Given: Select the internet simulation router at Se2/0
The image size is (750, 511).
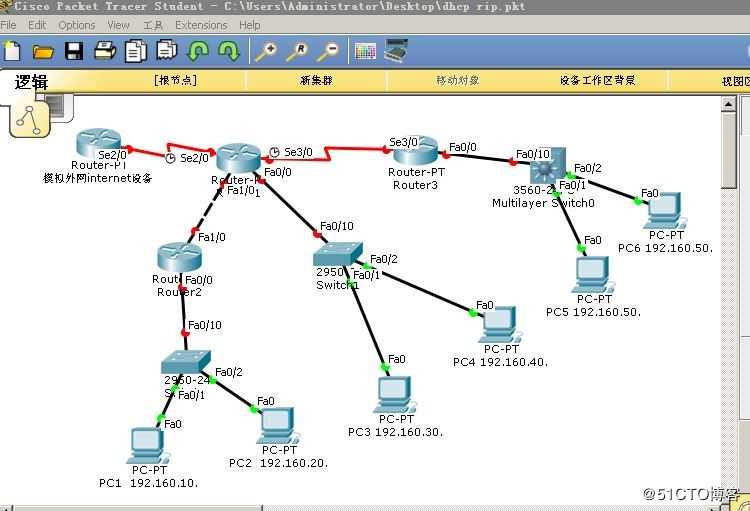Looking at the screenshot, I should pyautogui.click(x=99, y=142).
